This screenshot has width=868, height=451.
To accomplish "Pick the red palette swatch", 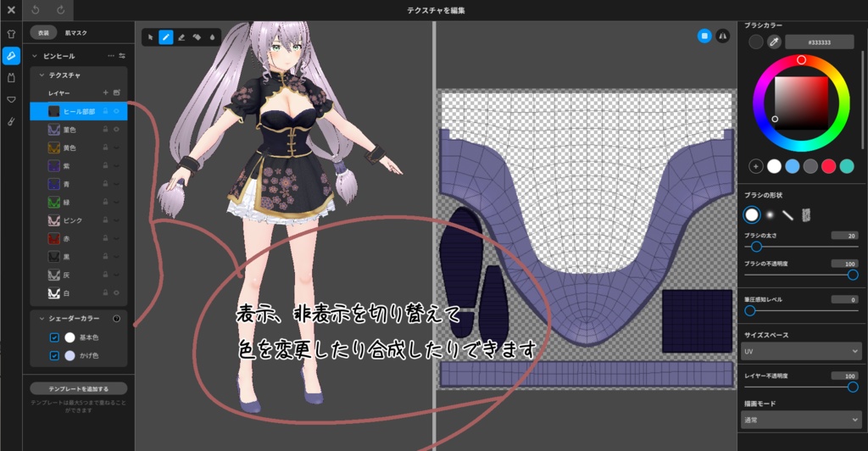I will (x=829, y=166).
